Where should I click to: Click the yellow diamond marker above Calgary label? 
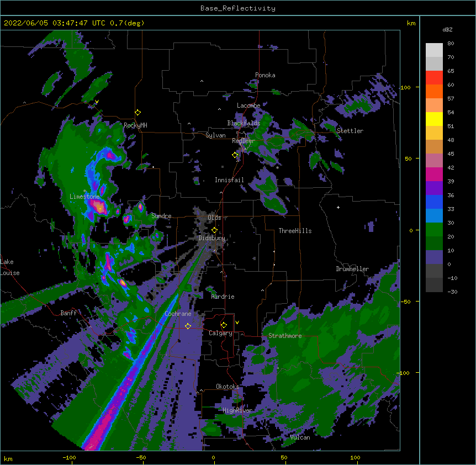tap(224, 325)
